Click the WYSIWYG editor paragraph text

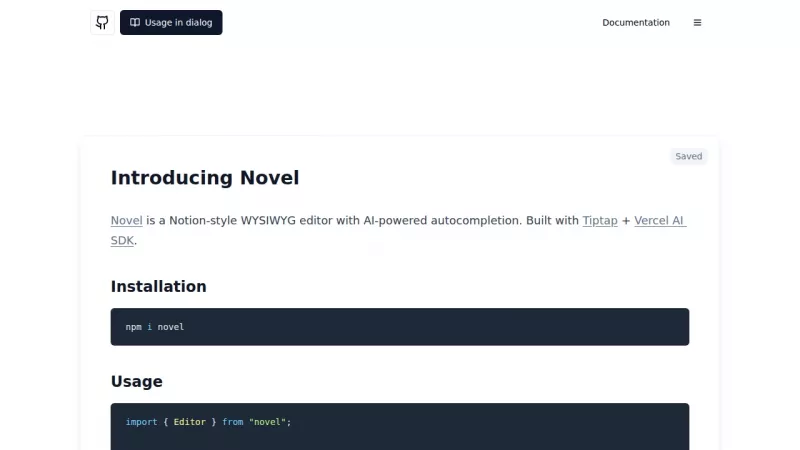click(x=398, y=230)
